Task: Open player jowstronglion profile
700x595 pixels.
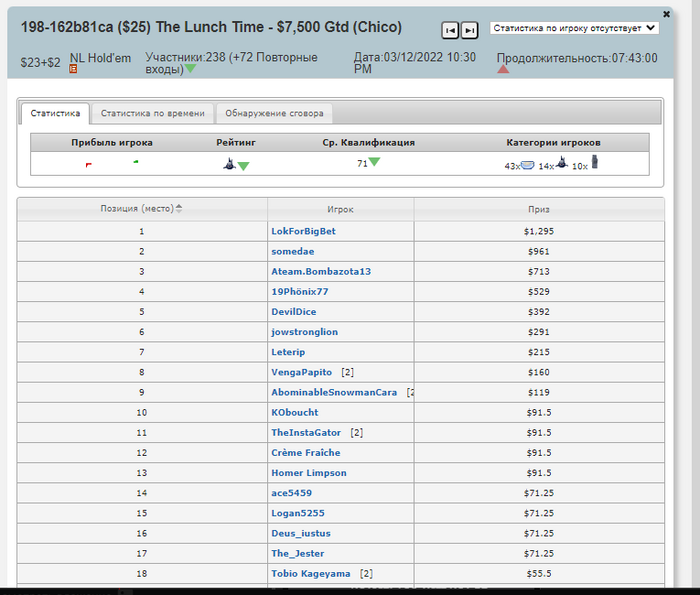Action: 304,332
